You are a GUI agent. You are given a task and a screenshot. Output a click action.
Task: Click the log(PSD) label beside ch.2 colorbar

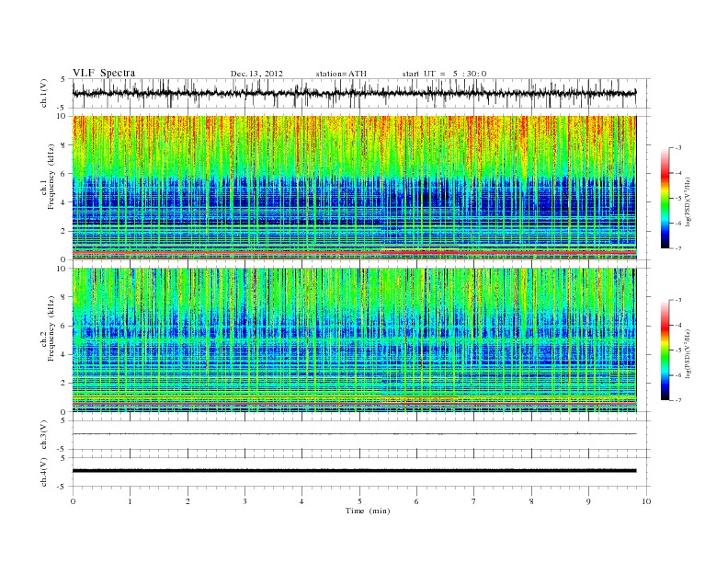(x=688, y=352)
